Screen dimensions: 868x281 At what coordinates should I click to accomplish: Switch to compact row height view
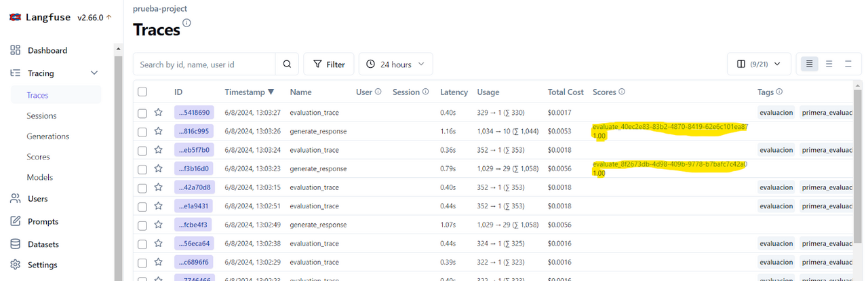[x=808, y=64]
